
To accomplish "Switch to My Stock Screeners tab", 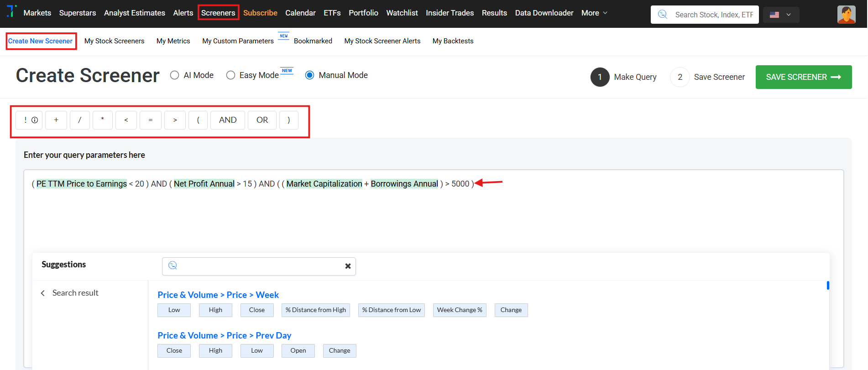I will click(x=114, y=41).
